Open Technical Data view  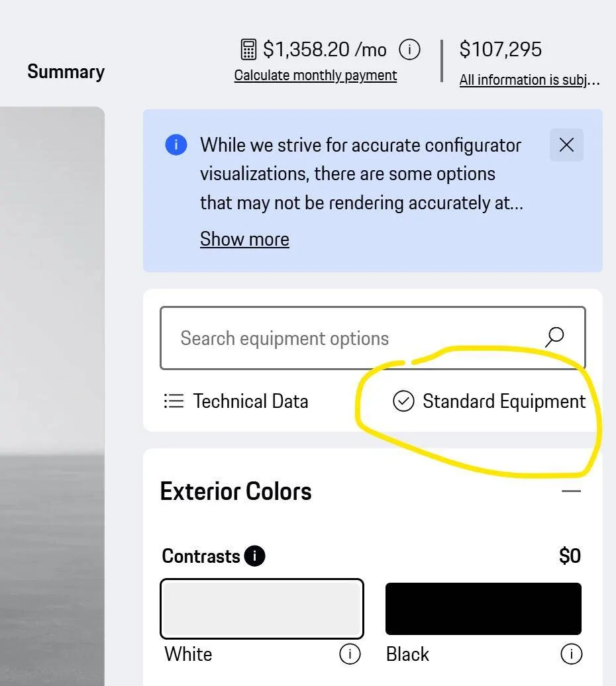tap(250, 401)
